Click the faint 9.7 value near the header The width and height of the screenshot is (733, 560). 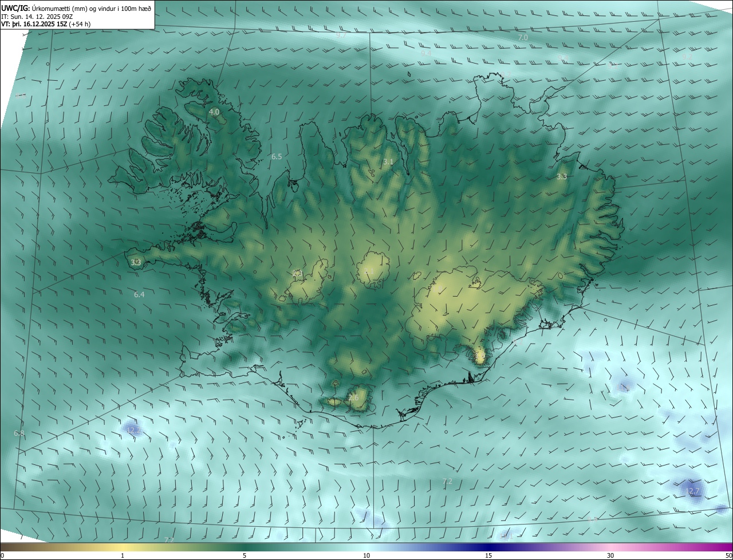(x=342, y=35)
